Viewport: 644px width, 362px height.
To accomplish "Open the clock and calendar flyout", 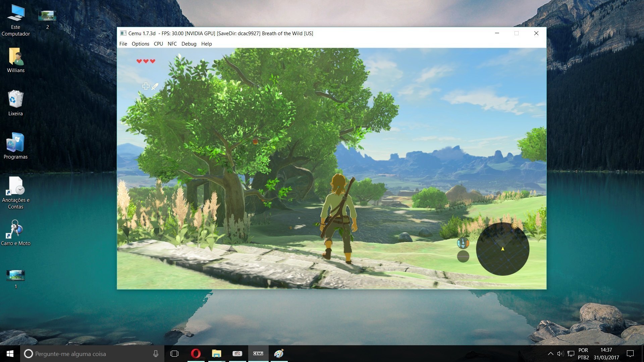I will tap(606, 354).
